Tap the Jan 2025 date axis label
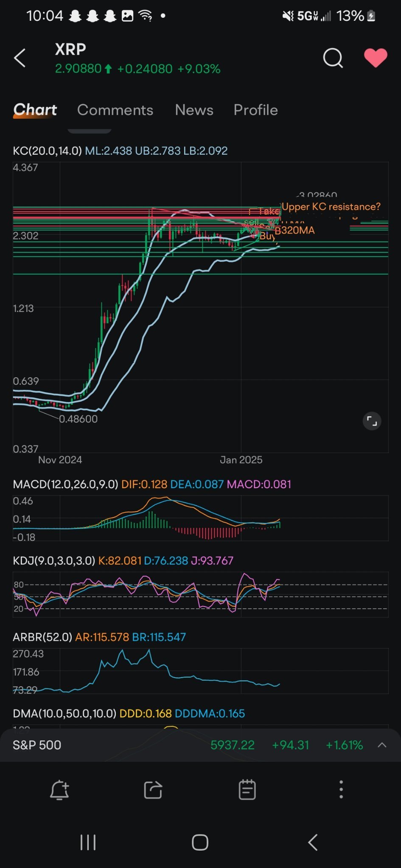The height and width of the screenshot is (868, 401). pos(241,460)
